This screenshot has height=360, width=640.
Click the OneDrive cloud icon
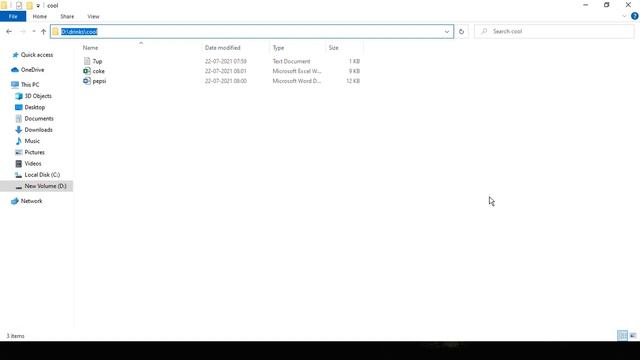coord(15,70)
